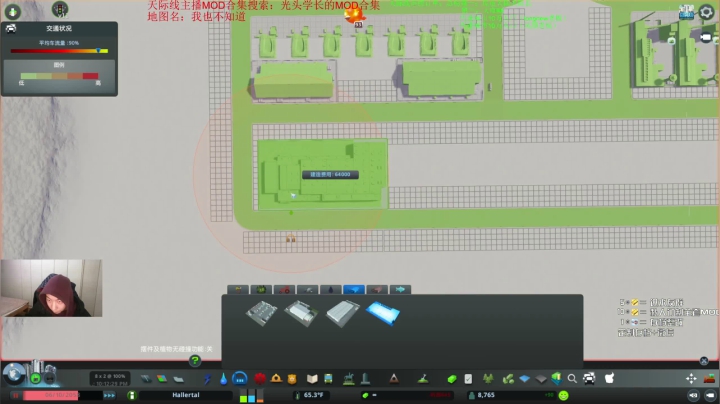Select the third large warehouse thumbnail
The width and height of the screenshot is (720, 404).
pyautogui.click(x=343, y=313)
